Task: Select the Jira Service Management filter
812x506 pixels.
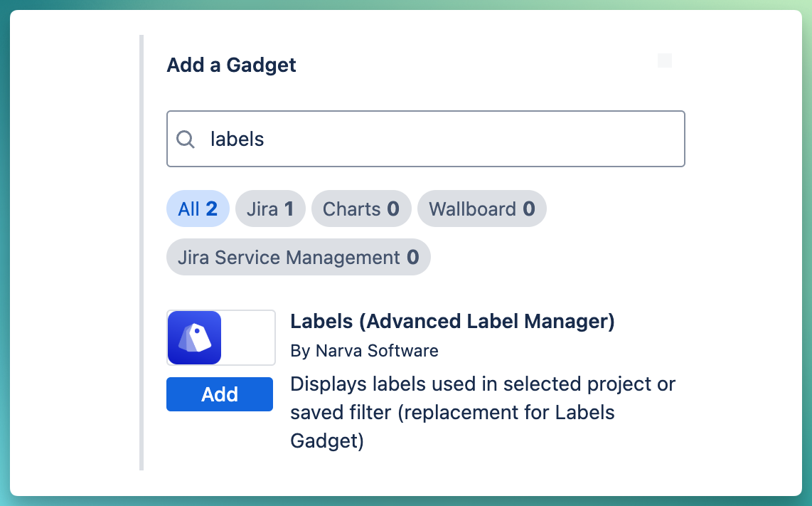Action: tap(298, 257)
